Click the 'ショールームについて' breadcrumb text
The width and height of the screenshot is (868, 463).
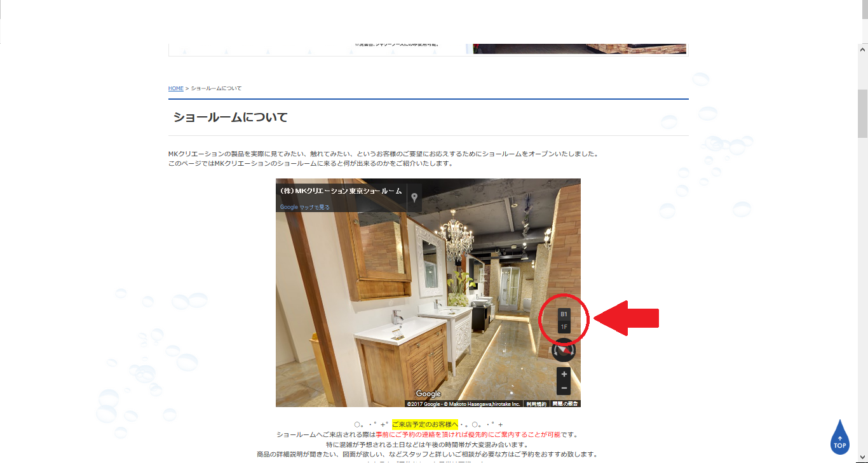click(216, 88)
